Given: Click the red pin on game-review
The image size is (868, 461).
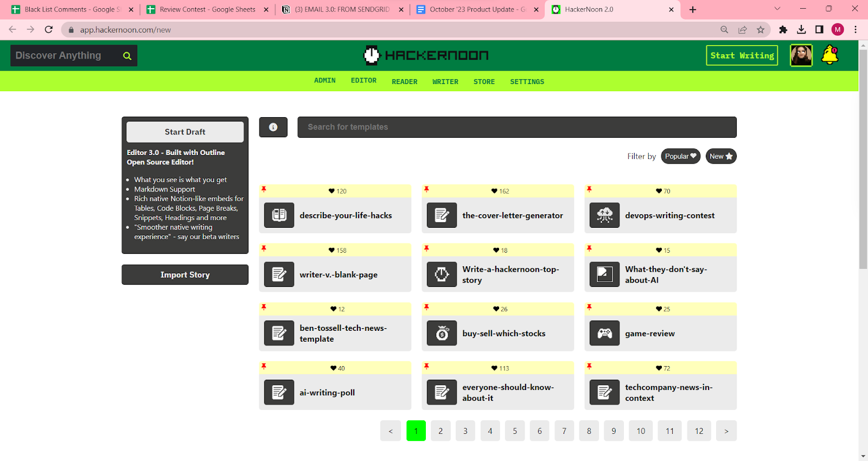Looking at the screenshot, I should click(589, 308).
